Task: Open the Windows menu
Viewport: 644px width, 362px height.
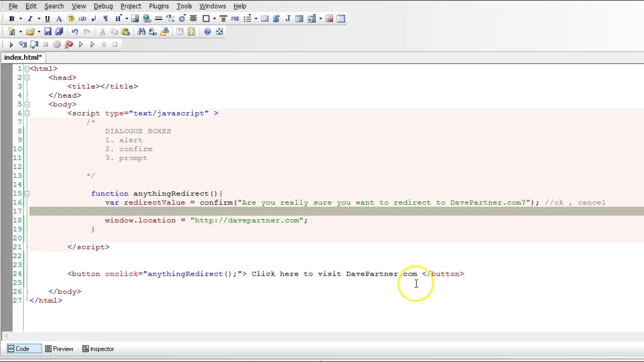Action: [212, 6]
